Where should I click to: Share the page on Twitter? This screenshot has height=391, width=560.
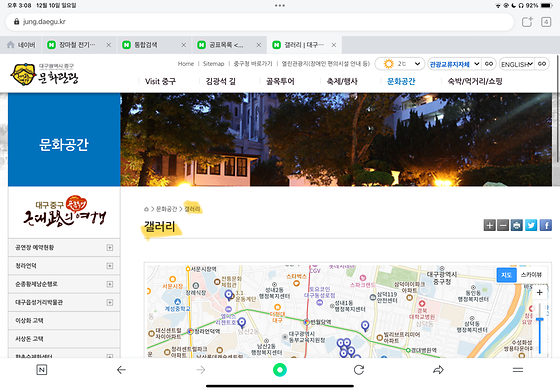click(531, 225)
